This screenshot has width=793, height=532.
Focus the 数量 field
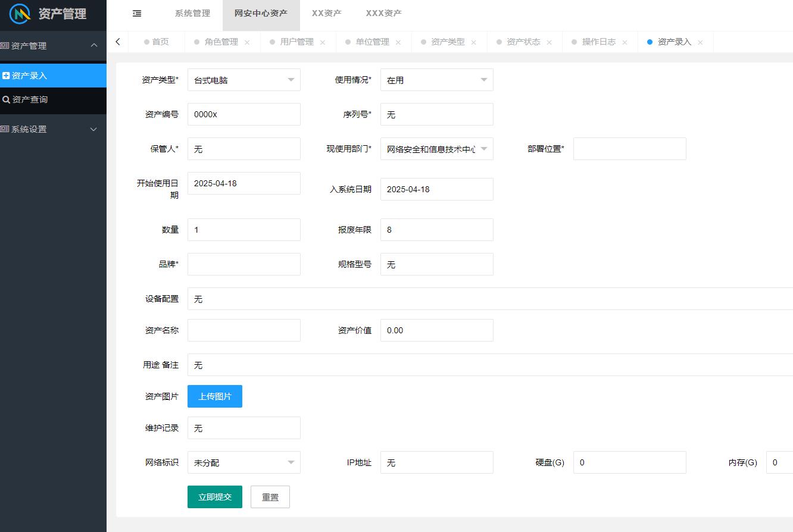click(x=244, y=230)
